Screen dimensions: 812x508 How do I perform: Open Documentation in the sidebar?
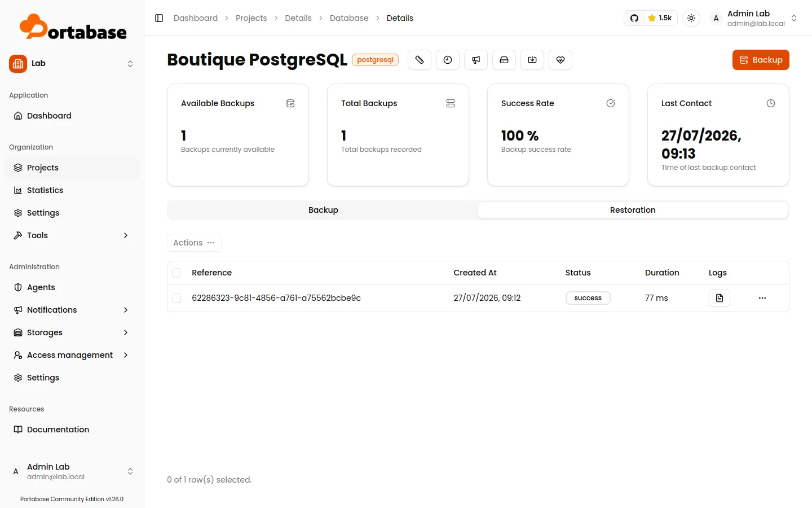72,430
